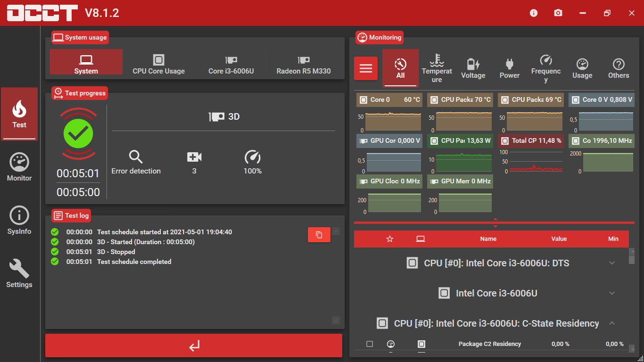This screenshot has height=362, width=644.
Task: Expand the Intel Core i3-6006U group chevron
Action: pyautogui.click(x=612, y=293)
